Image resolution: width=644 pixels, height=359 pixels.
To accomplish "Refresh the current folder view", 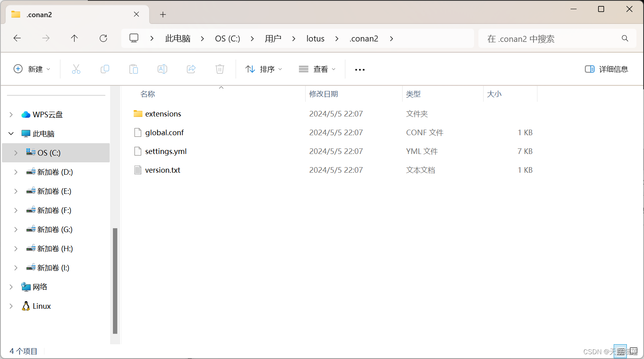I will (x=103, y=38).
